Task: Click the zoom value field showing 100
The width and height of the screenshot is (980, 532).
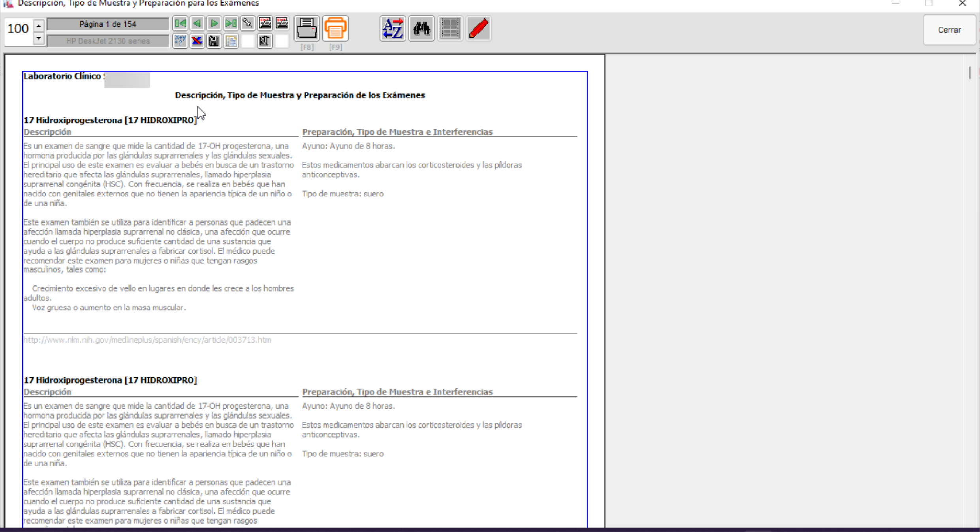Action: (x=18, y=29)
